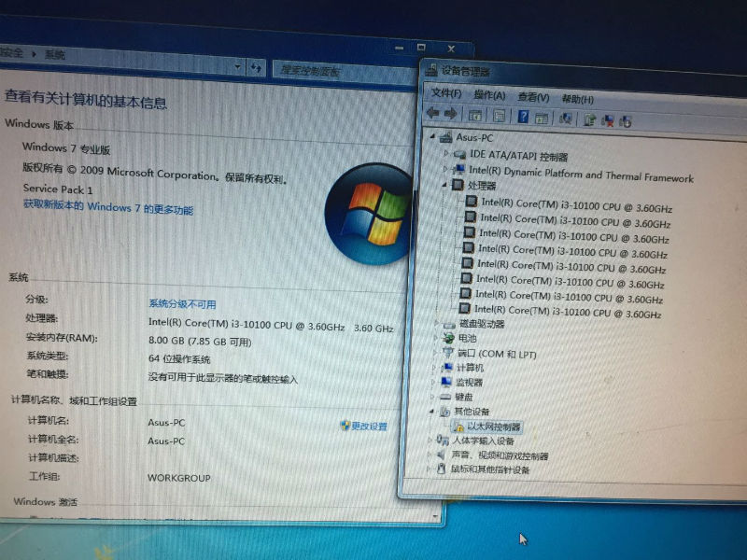Image resolution: width=747 pixels, height=560 pixels.
Task: Click the 系统 breadcrumb in address bar
Action: click(x=55, y=54)
